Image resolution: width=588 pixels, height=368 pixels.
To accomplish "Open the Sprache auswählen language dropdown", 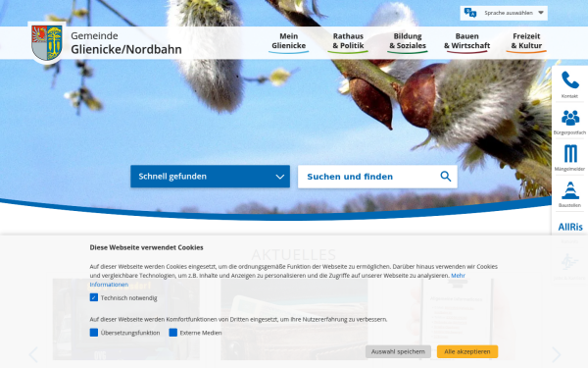I will (504, 13).
